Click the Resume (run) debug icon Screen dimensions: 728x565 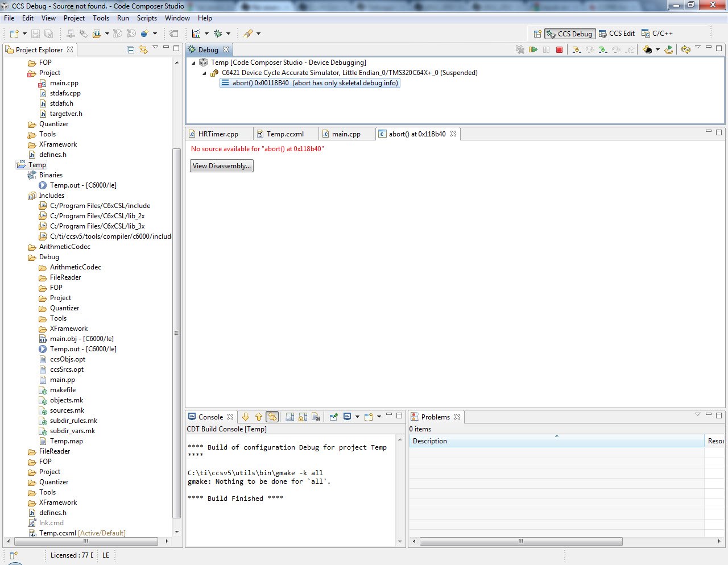(533, 50)
